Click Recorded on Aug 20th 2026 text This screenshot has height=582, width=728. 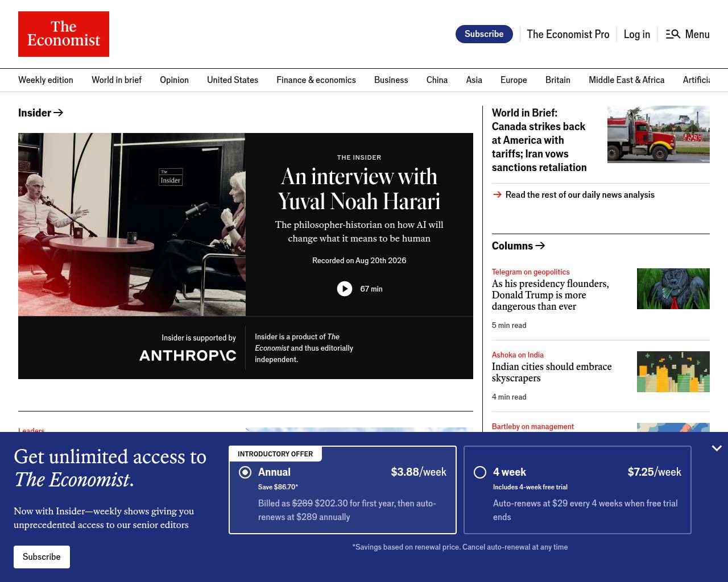coord(359,260)
